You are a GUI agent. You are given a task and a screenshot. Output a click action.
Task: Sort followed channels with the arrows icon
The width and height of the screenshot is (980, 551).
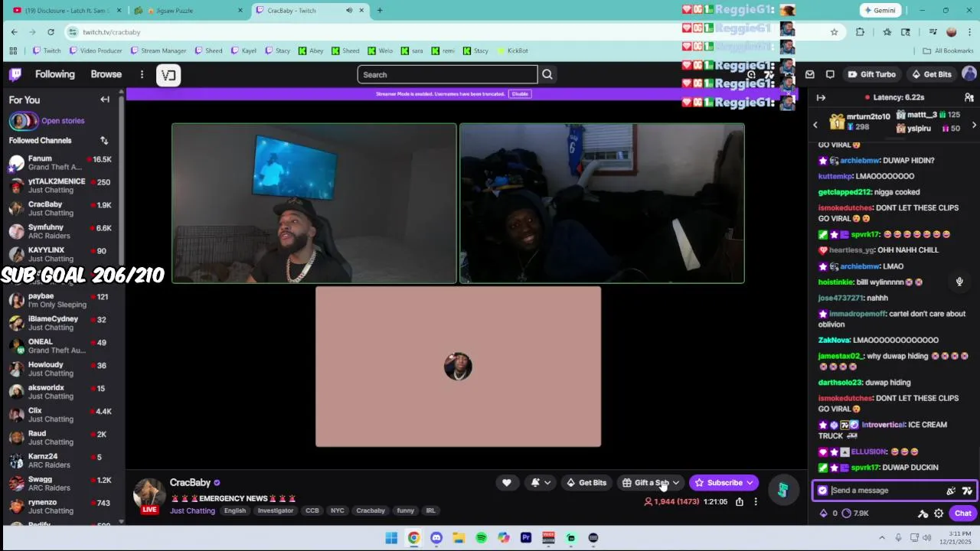point(104,141)
